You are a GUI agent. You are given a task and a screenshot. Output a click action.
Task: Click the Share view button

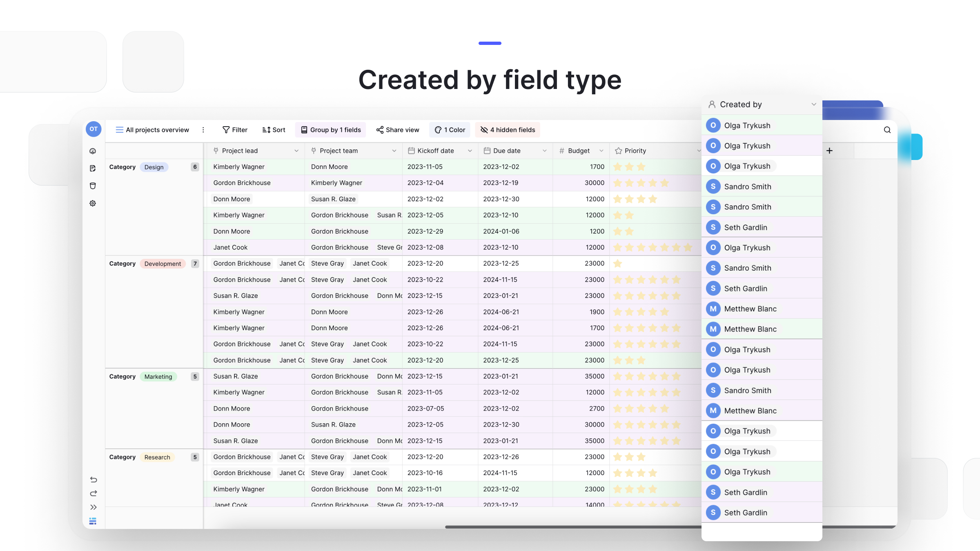pyautogui.click(x=398, y=130)
